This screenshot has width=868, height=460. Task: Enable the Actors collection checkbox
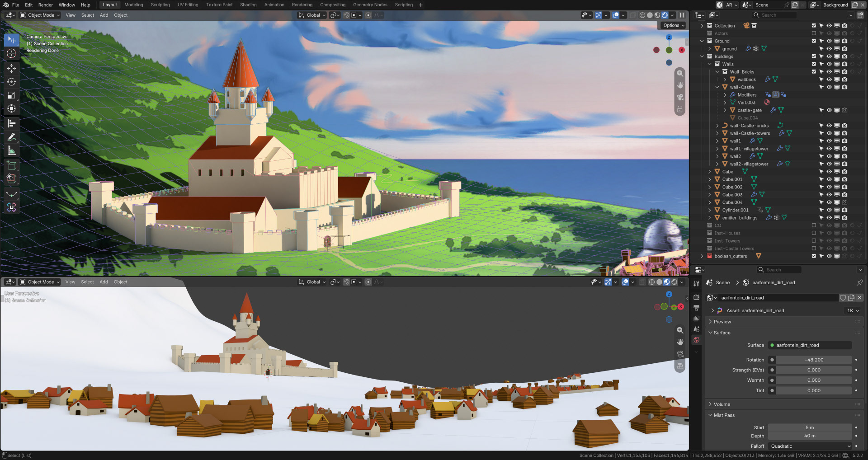tap(814, 33)
